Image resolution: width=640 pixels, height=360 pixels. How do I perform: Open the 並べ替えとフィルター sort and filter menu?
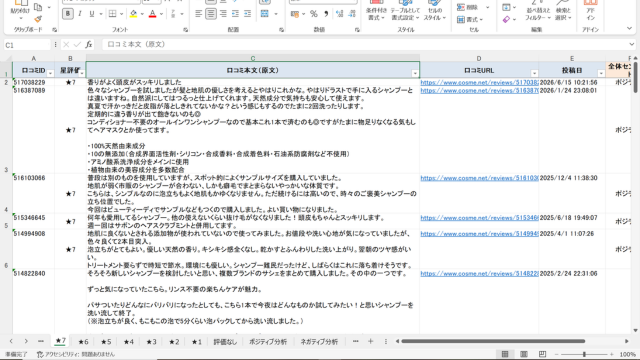coord(538,11)
